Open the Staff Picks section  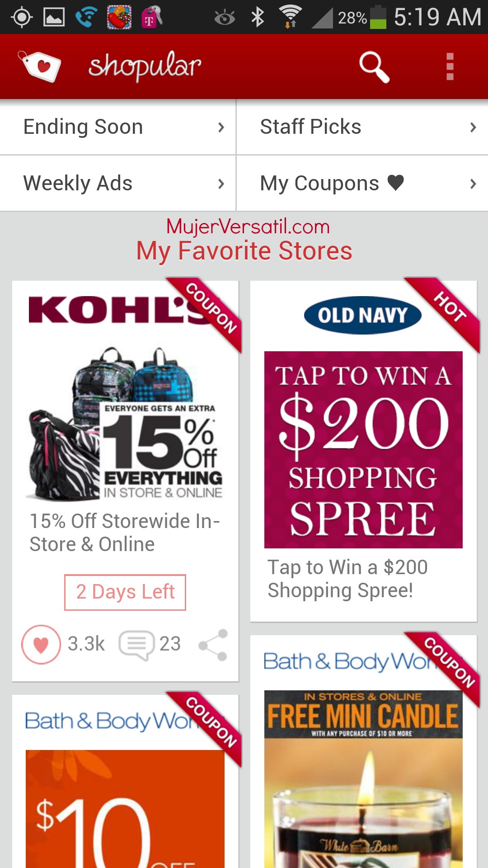click(362, 127)
